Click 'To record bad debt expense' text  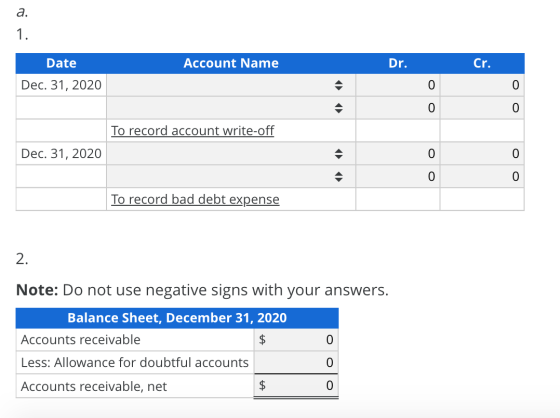coord(195,199)
